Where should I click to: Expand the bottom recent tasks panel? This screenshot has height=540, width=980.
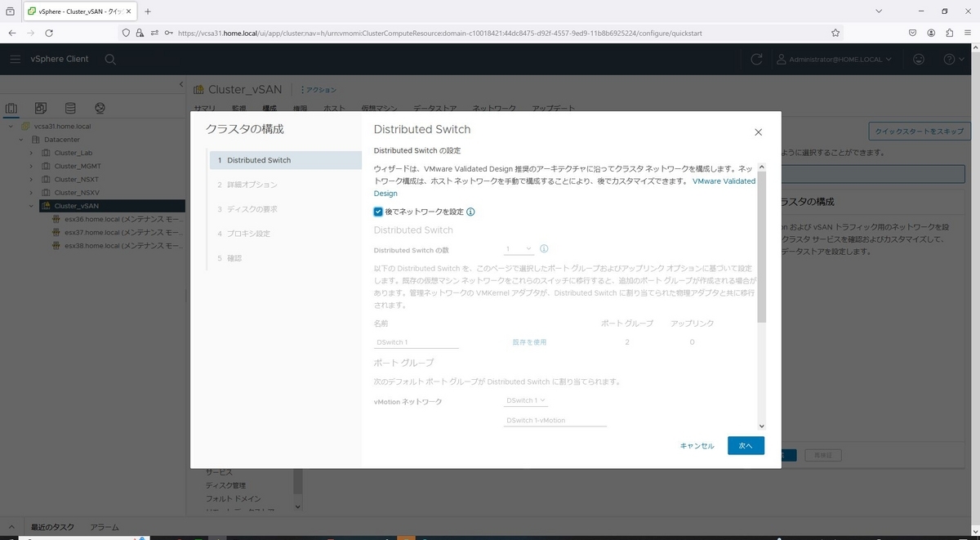[11, 527]
